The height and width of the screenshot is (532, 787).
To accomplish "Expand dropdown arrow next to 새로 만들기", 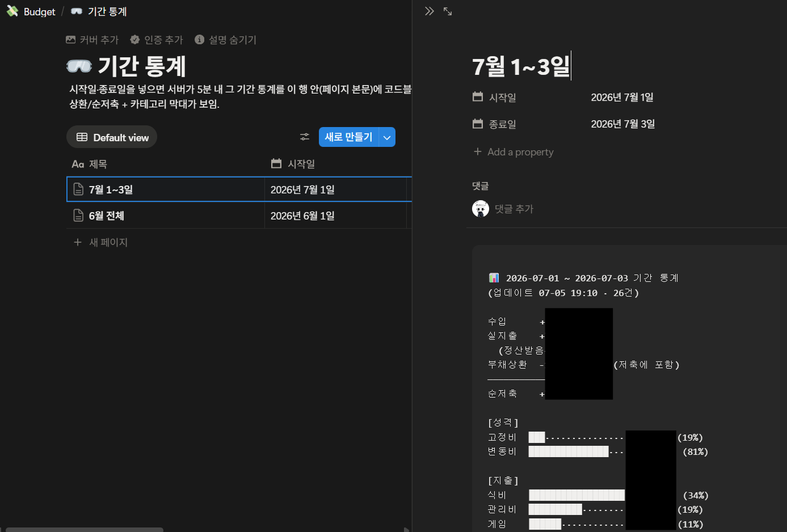I will [387, 137].
